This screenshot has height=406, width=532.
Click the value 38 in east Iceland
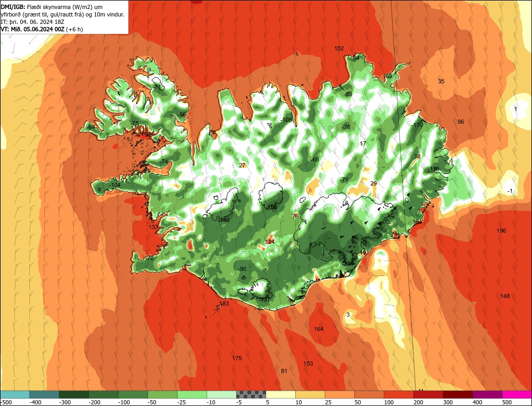pyautogui.click(x=417, y=156)
